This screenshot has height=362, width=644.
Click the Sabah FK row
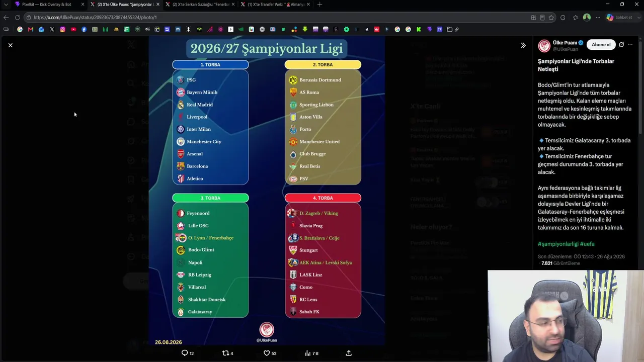pos(304,312)
